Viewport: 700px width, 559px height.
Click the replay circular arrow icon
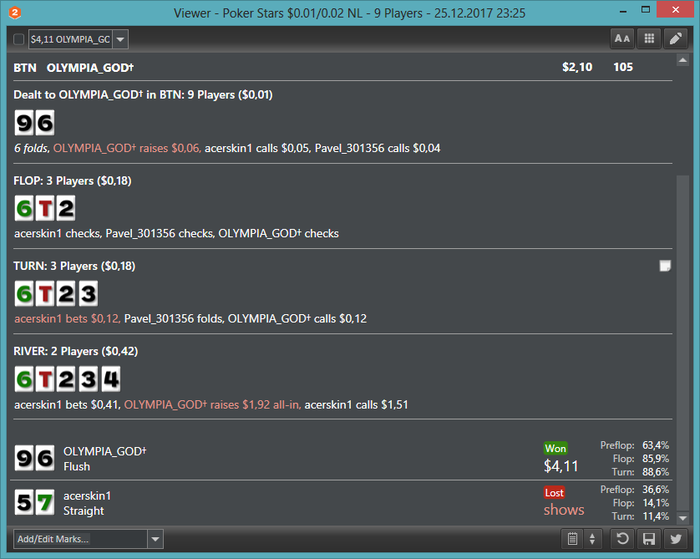(x=622, y=539)
